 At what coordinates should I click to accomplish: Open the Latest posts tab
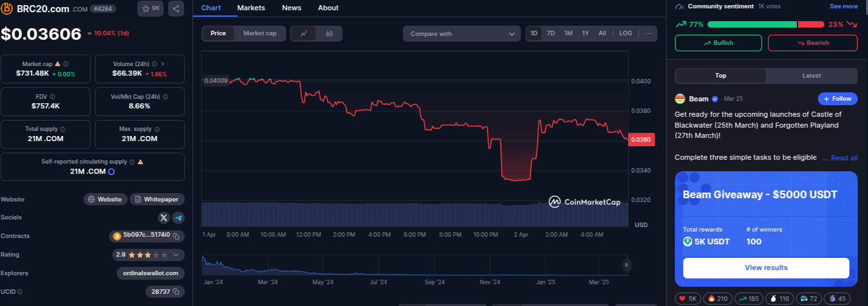tap(811, 76)
